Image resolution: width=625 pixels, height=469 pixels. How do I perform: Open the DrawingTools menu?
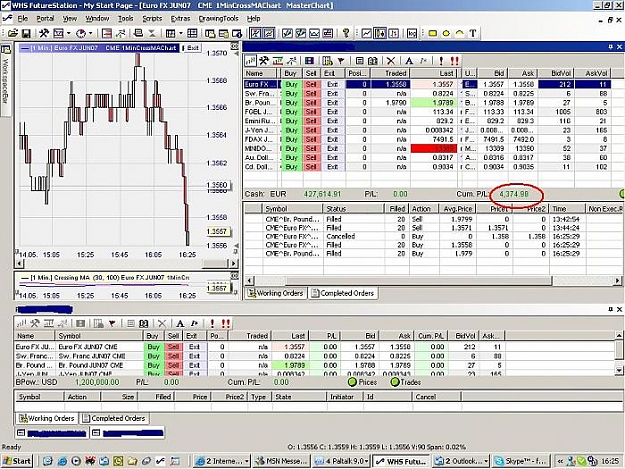(218, 18)
